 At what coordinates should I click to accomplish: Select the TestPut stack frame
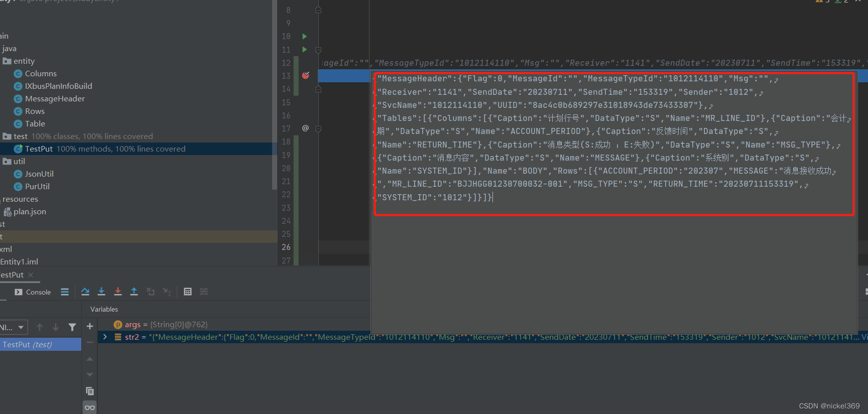[28, 345]
